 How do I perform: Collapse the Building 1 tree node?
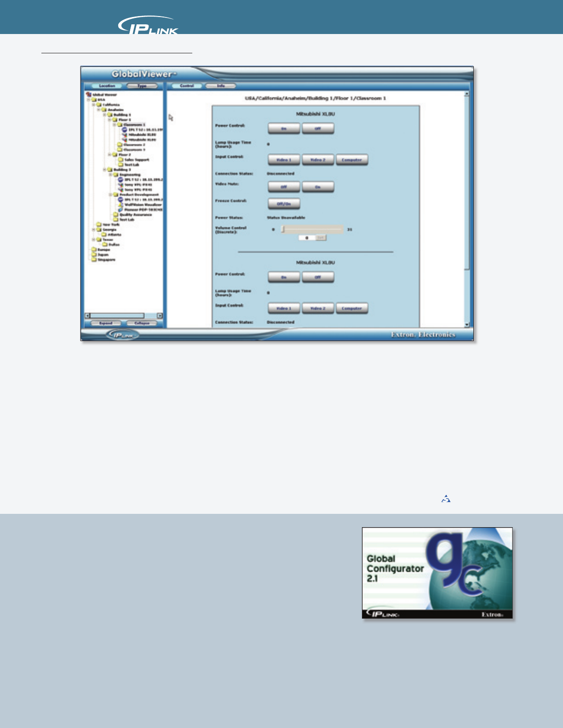[104, 114]
